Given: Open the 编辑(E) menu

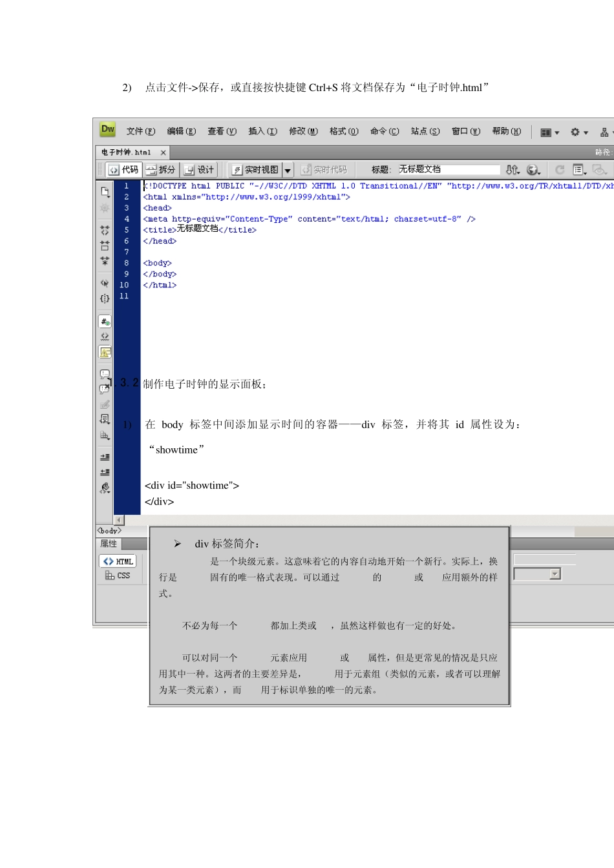Looking at the screenshot, I should coord(182,131).
